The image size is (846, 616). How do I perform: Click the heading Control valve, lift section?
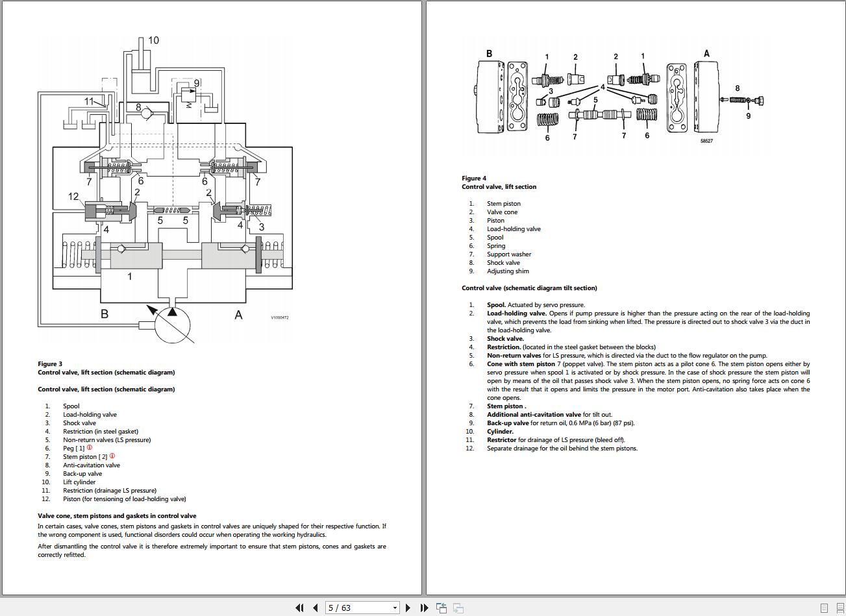(x=499, y=186)
